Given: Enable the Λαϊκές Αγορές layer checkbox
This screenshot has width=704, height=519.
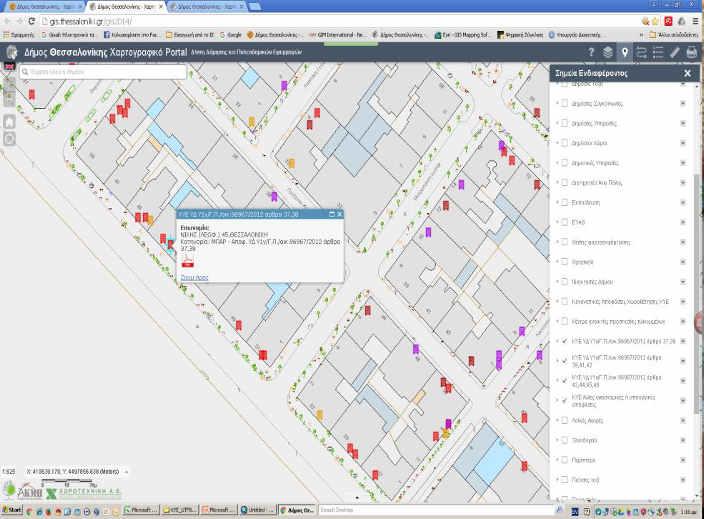Looking at the screenshot, I should click(x=564, y=420).
